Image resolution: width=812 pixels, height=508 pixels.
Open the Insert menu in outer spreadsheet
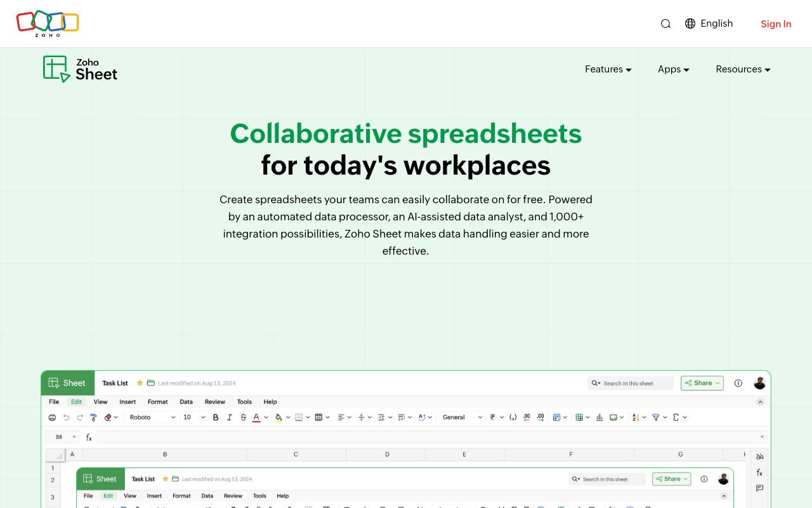click(128, 402)
